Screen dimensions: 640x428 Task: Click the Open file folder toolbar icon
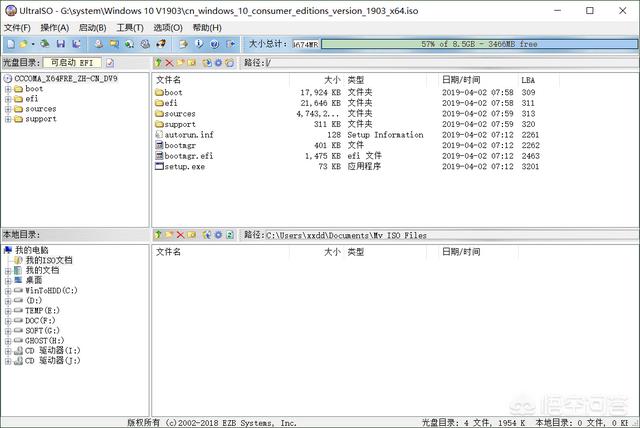click(x=24, y=44)
